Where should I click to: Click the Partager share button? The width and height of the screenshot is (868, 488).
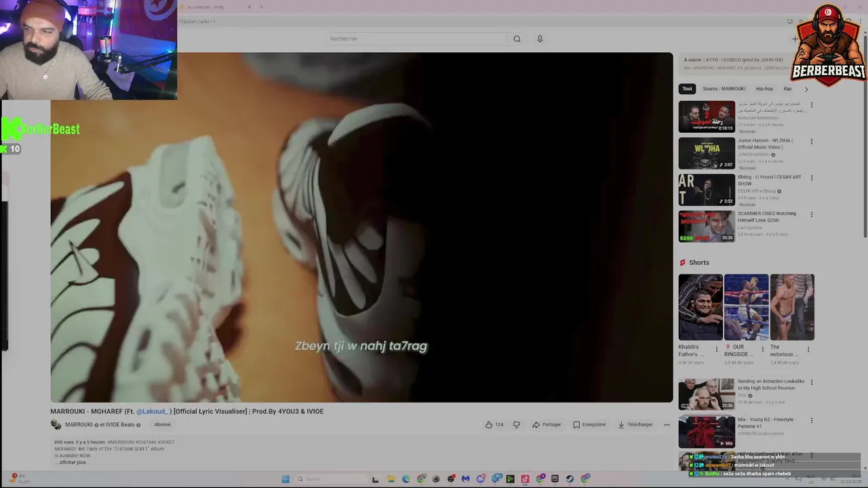547,424
